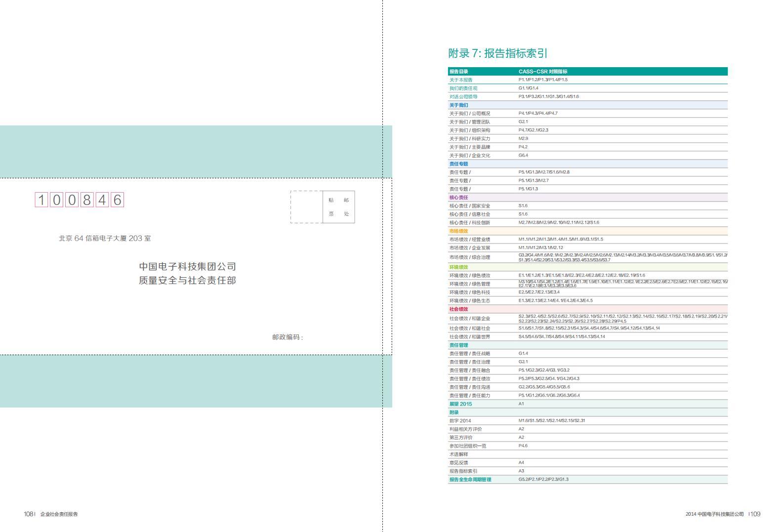Click "责任管理 / 责任绩效" row
The height and width of the screenshot is (532, 784).
pos(588,379)
